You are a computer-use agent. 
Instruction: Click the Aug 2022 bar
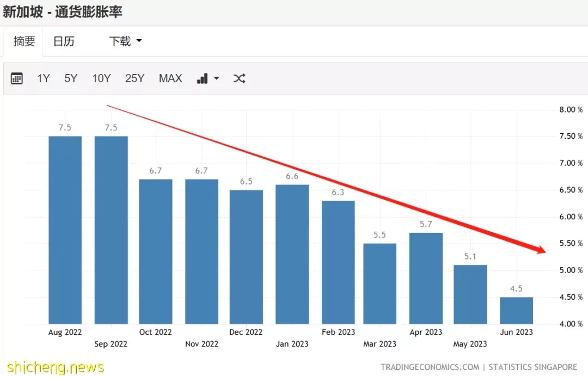tap(65, 230)
